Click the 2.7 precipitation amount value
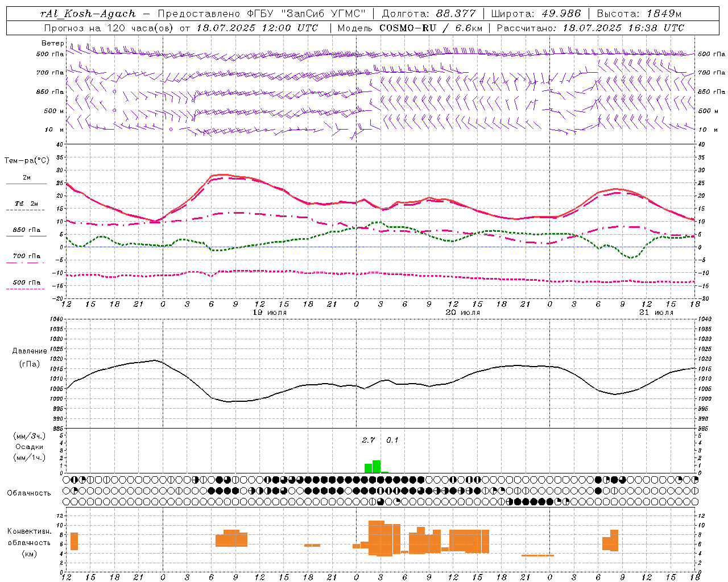Screen dimensions: 728x582 click(x=369, y=440)
